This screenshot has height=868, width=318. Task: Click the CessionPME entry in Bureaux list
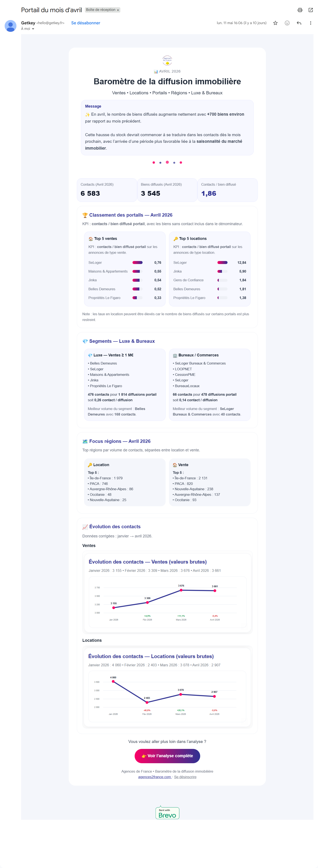click(184, 375)
